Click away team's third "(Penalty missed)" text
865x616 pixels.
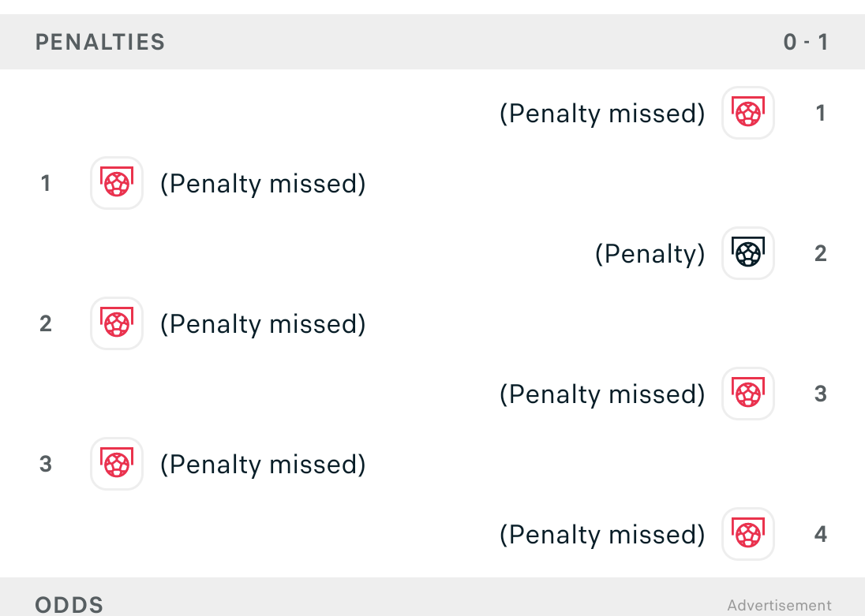(602, 394)
